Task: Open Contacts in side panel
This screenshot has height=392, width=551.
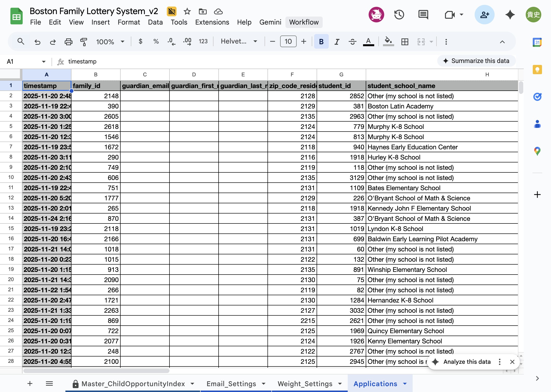Action: click(x=537, y=124)
